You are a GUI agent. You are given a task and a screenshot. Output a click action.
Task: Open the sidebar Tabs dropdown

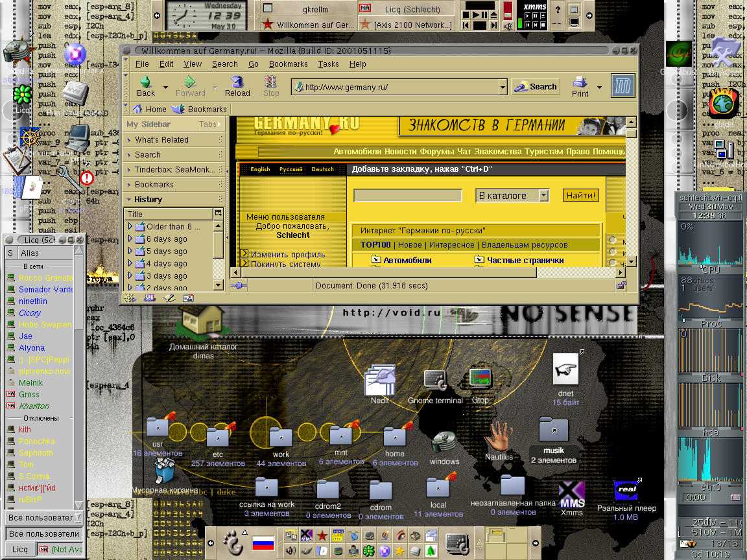click(x=210, y=124)
